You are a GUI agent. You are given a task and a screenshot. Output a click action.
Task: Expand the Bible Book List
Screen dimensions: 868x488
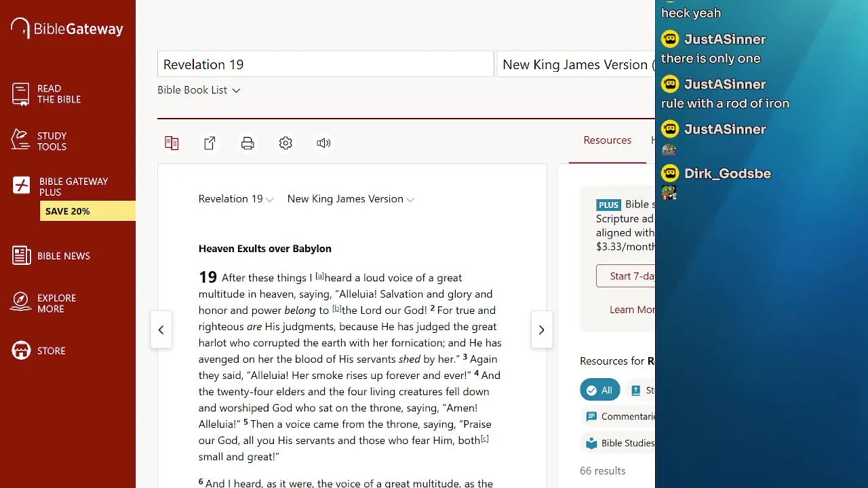pos(199,90)
